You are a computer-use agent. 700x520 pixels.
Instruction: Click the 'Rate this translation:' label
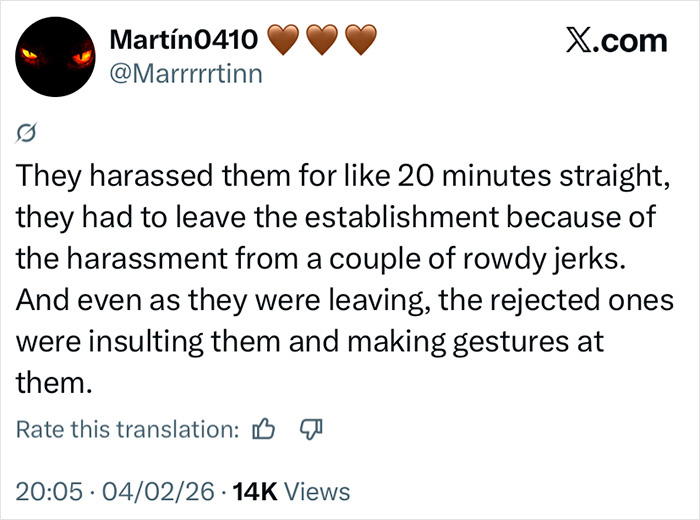click(128, 430)
